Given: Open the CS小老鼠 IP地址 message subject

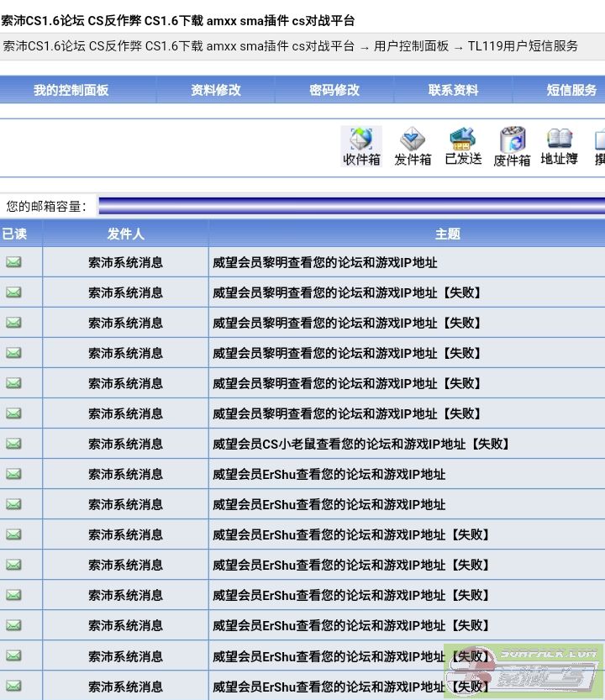Looking at the screenshot, I should click(x=361, y=444).
